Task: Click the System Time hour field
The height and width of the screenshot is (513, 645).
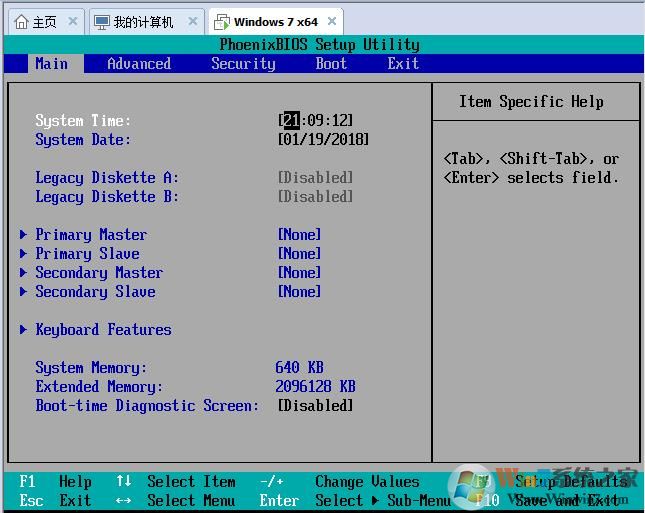Action: (x=291, y=121)
